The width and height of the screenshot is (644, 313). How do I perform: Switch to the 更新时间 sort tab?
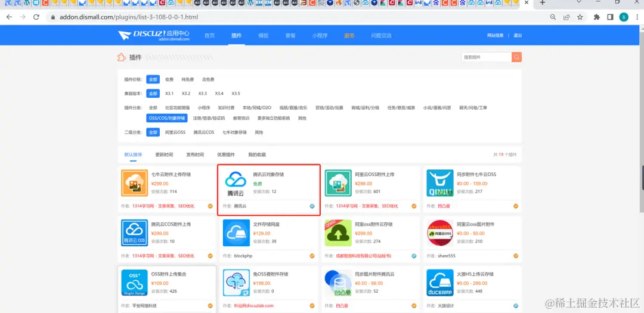[x=164, y=155]
